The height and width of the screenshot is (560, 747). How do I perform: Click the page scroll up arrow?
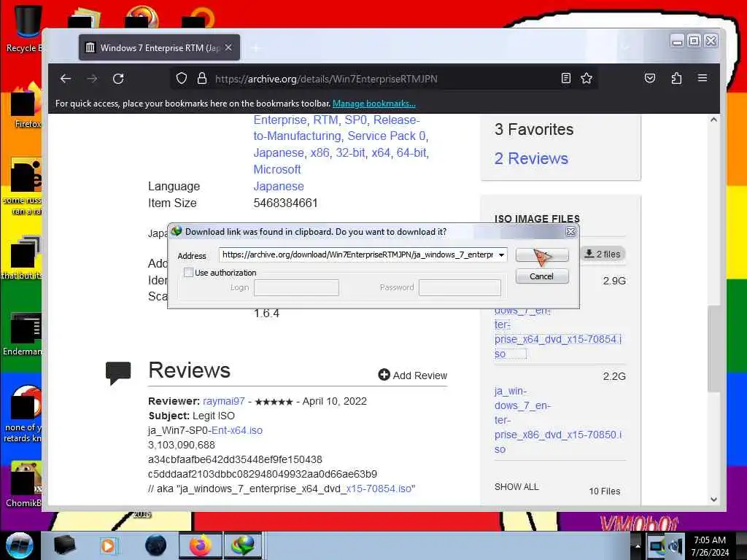tap(713, 120)
